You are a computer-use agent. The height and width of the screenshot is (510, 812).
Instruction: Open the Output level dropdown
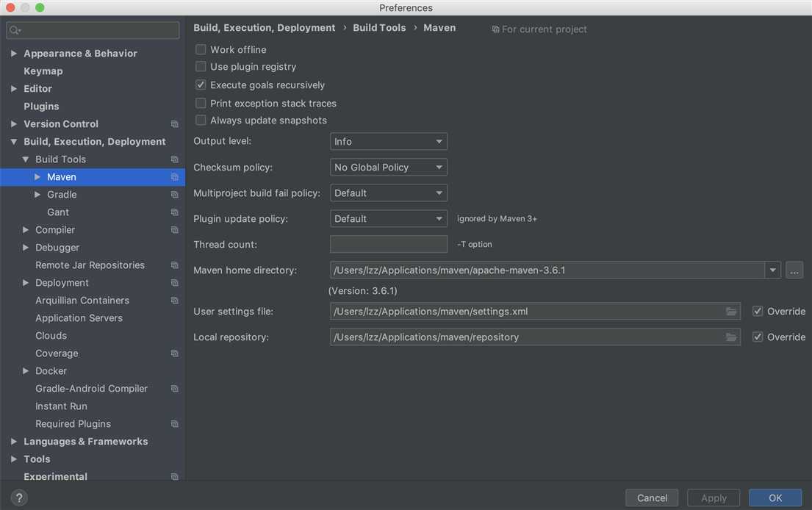[x=389, y=141]
